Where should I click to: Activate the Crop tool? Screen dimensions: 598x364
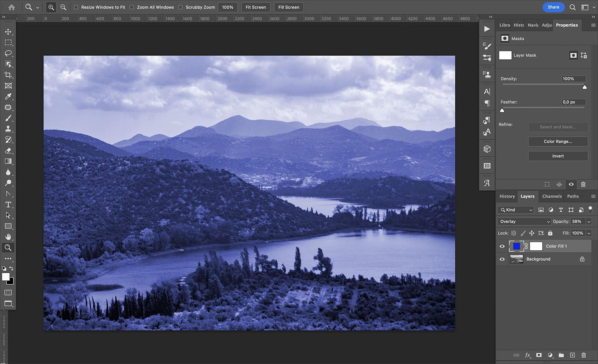tap(8, 75)
